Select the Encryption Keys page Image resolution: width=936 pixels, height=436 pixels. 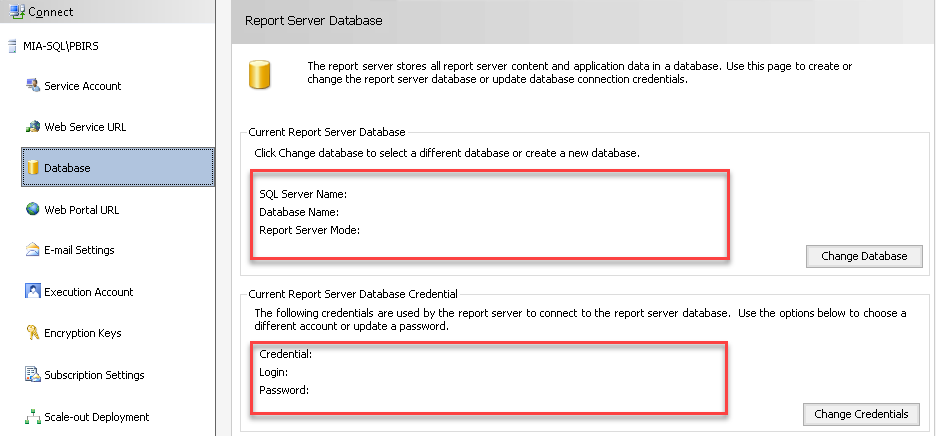(x=83, y=333)
